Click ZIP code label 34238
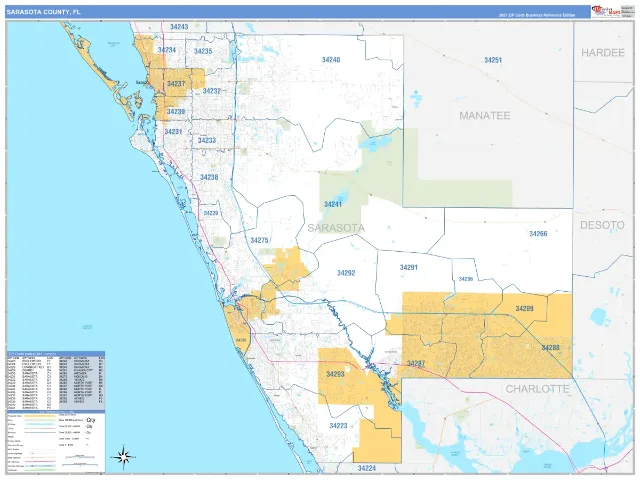This screenshot has width=640, height=480. 209,177
